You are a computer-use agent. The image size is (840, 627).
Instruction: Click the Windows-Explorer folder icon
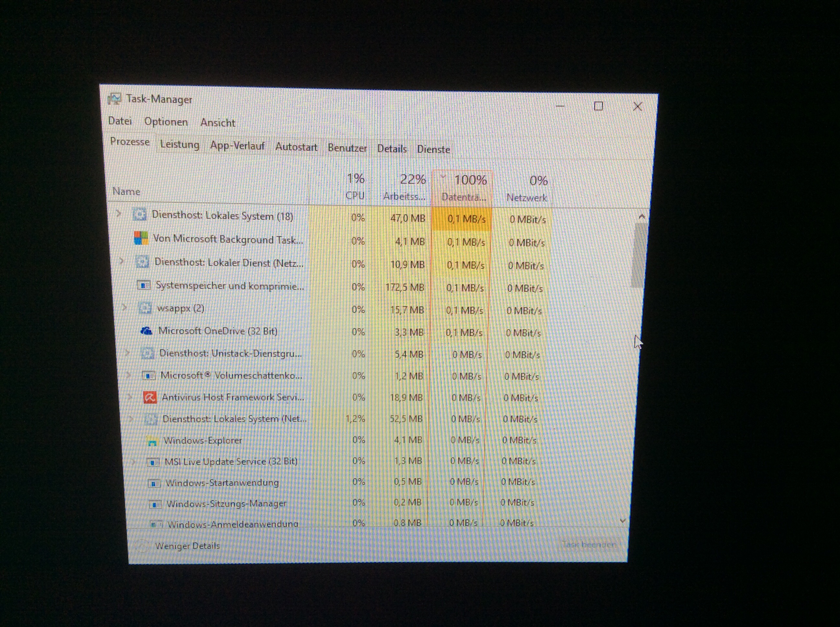(x=152, y=441)
